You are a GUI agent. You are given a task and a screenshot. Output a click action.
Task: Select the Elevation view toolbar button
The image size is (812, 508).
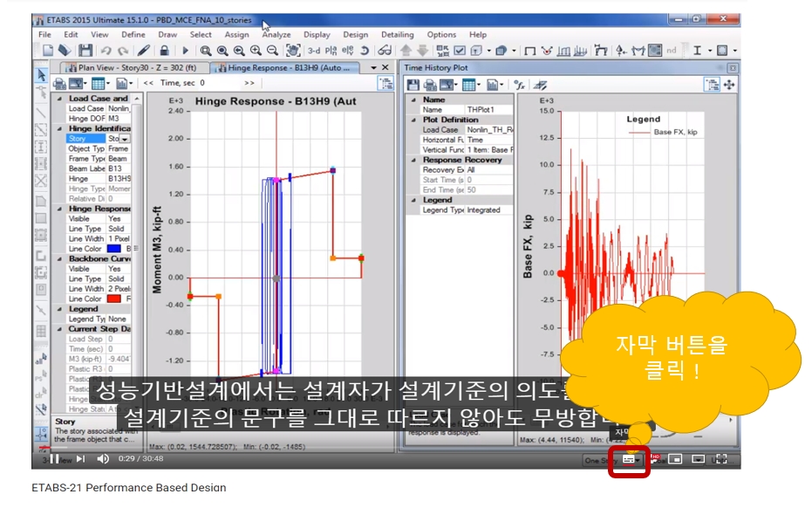(347, 51)
